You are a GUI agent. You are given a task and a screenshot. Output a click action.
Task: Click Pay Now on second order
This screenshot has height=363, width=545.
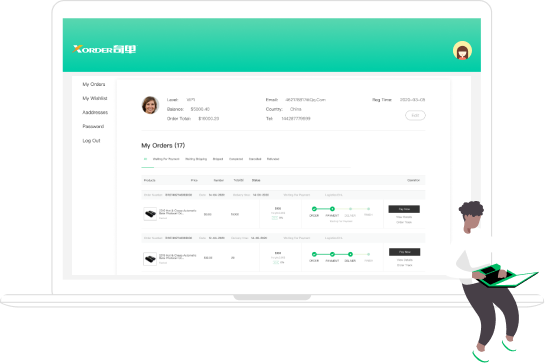[x=405, y=252]
